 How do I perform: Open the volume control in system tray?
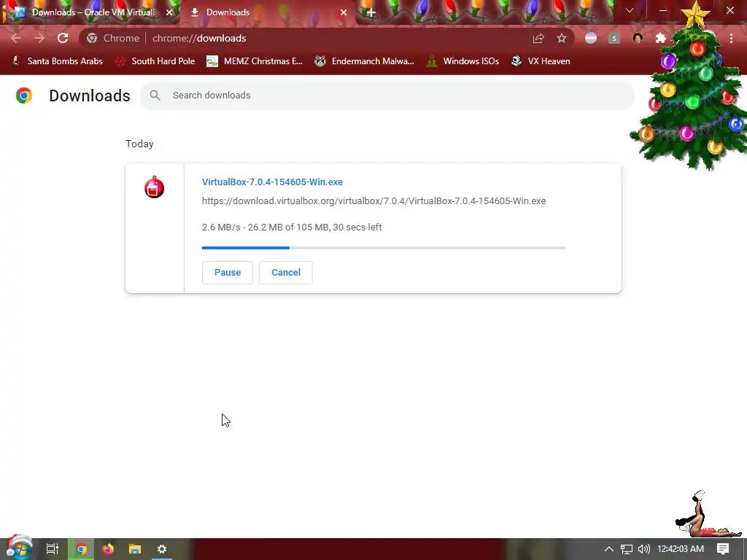tap(643, 549)
